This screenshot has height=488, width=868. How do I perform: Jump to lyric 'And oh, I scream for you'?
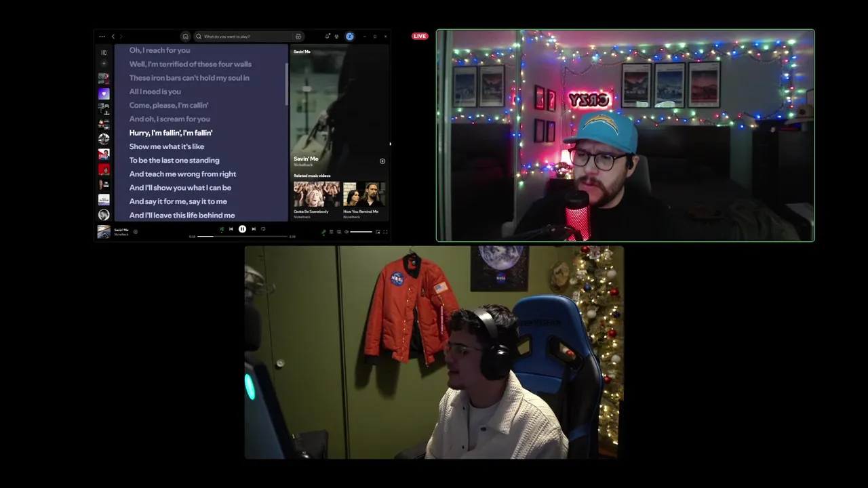pos(170,119)
